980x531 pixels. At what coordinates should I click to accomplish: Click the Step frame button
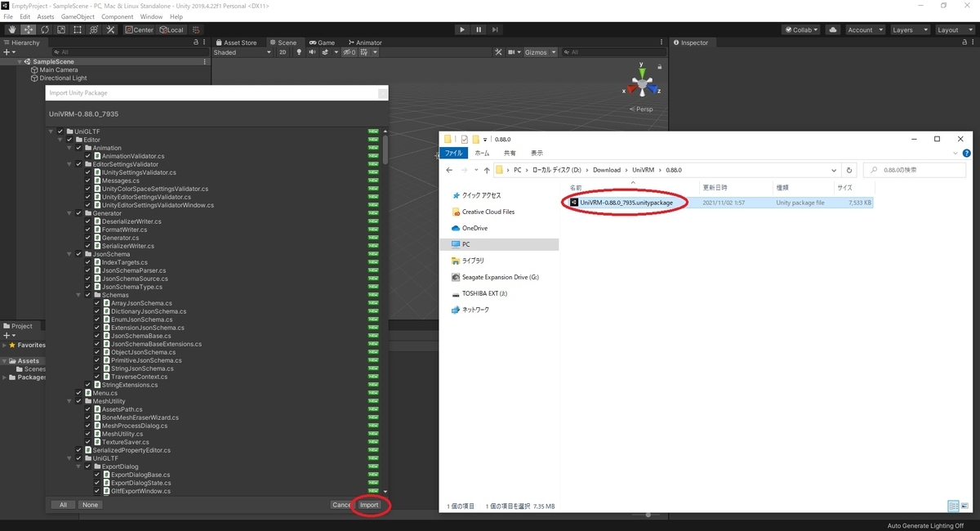coord(496,29)
